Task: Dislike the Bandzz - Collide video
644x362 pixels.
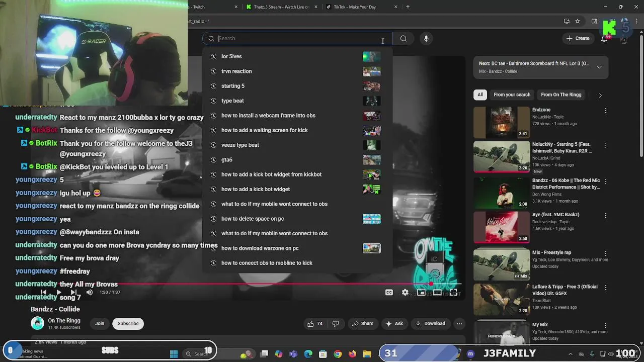Action: 336,324
